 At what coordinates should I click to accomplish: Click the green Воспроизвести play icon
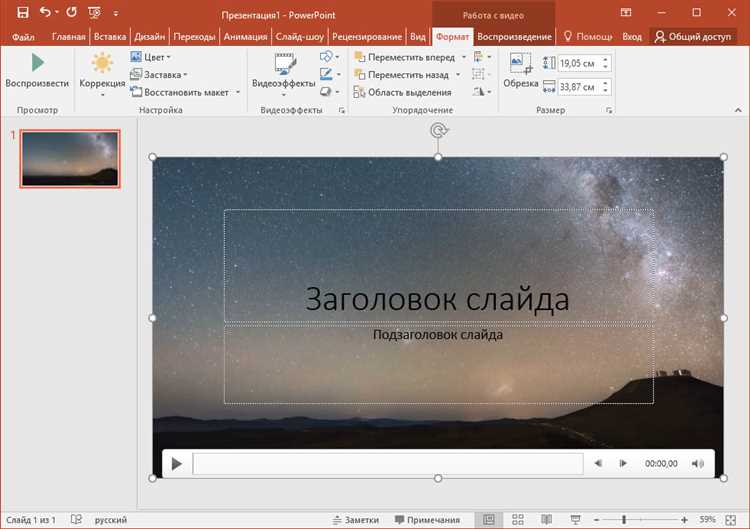pos(37,63)
